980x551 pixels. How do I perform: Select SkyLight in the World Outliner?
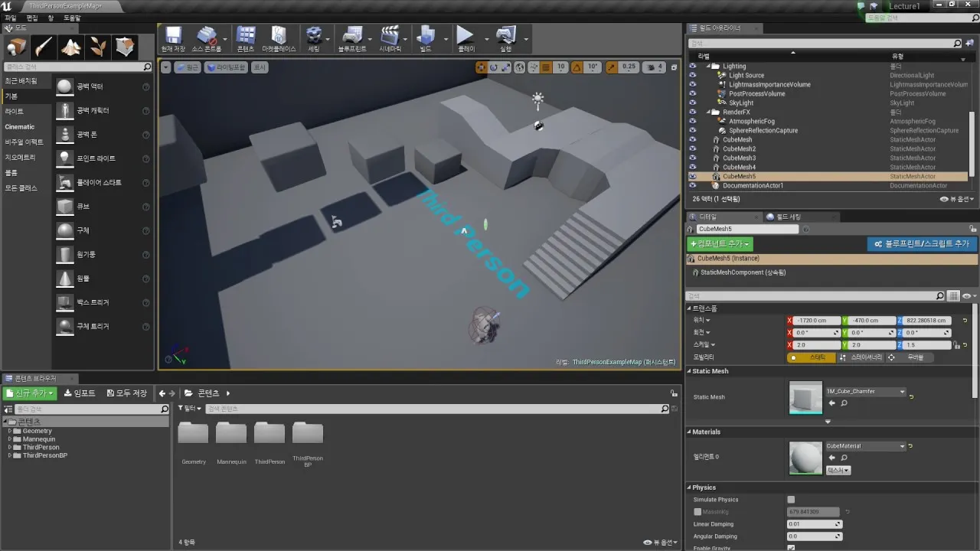coord(740,103)
